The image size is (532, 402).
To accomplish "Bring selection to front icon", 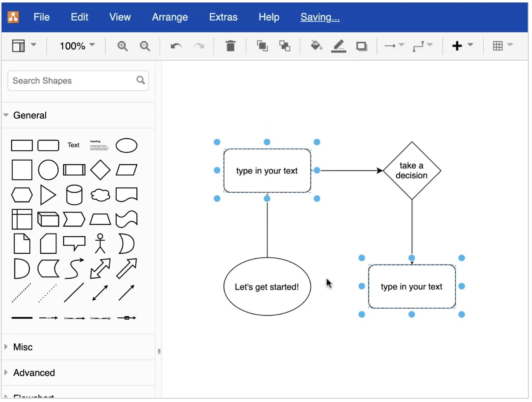I will point(262,46).
